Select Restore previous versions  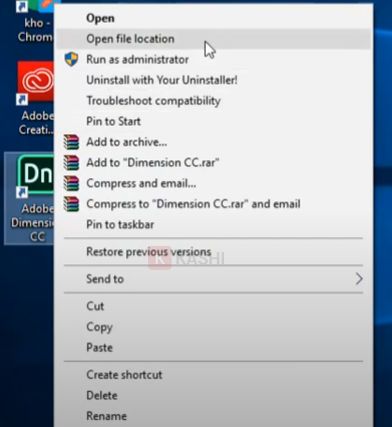tap(213, 252)
